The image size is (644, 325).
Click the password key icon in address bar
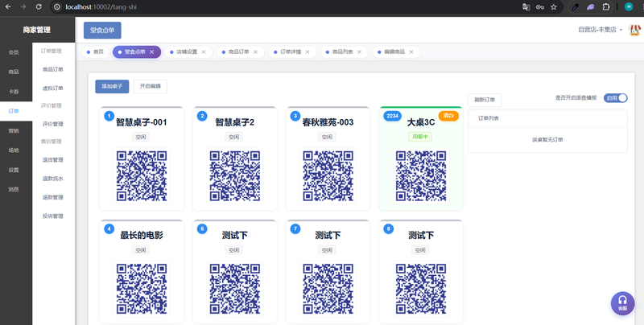coord(539,6)
